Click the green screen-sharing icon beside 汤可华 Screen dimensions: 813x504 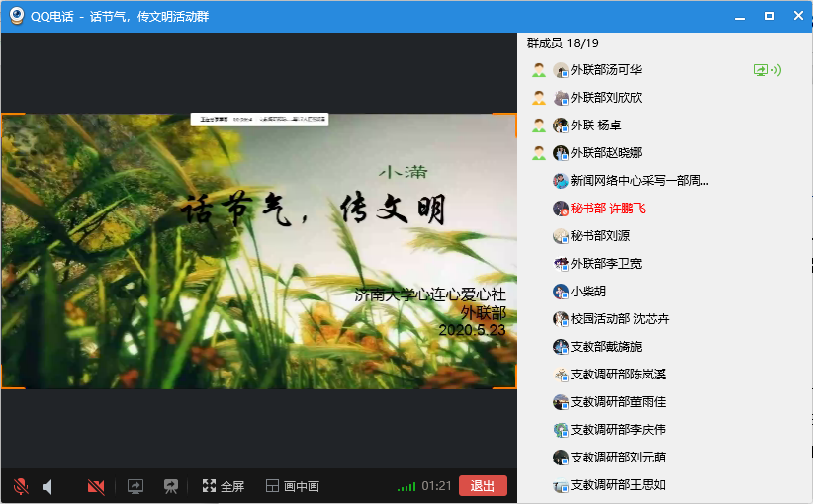coord(760,70)
